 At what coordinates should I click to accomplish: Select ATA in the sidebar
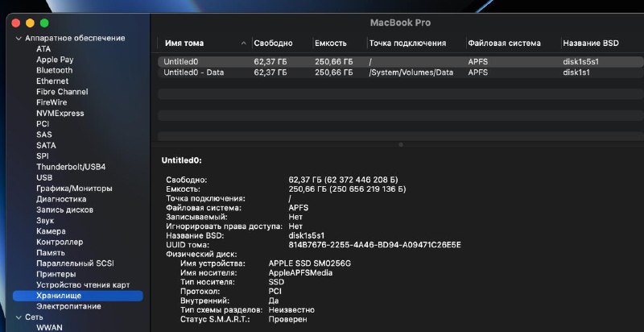(x=43, y=49)
